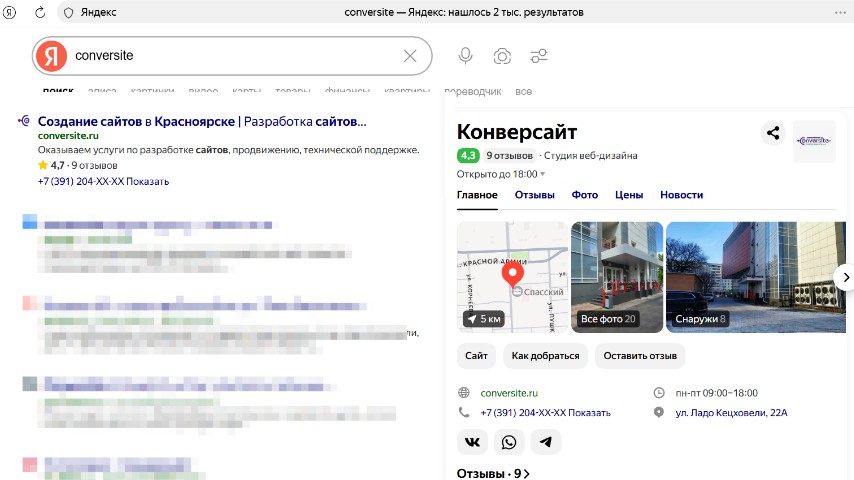Open the Telegram contact icon

[545, 442]
